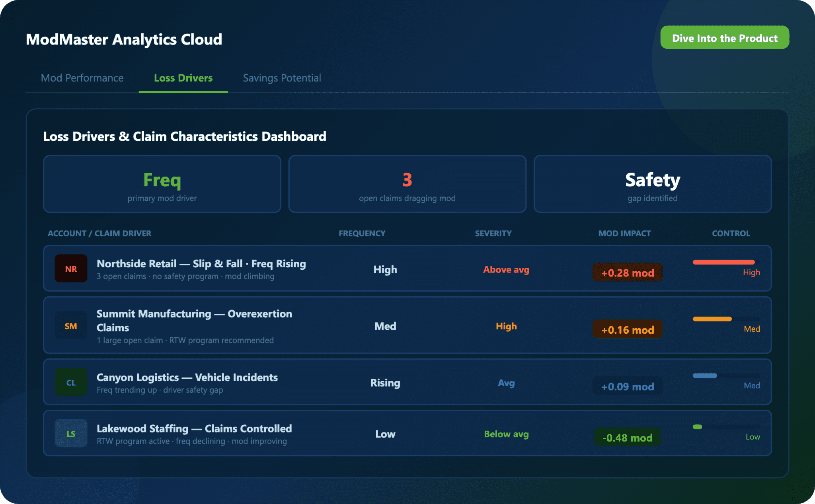Click the green Low control bar for Lakewood

tap(698, 427)
